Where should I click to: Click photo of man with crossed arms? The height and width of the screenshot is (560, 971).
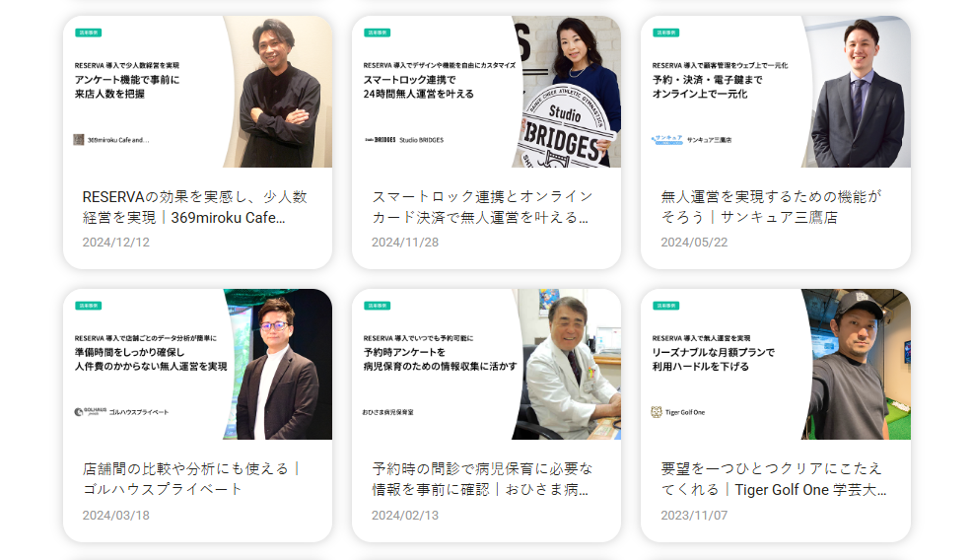point(279,92)
